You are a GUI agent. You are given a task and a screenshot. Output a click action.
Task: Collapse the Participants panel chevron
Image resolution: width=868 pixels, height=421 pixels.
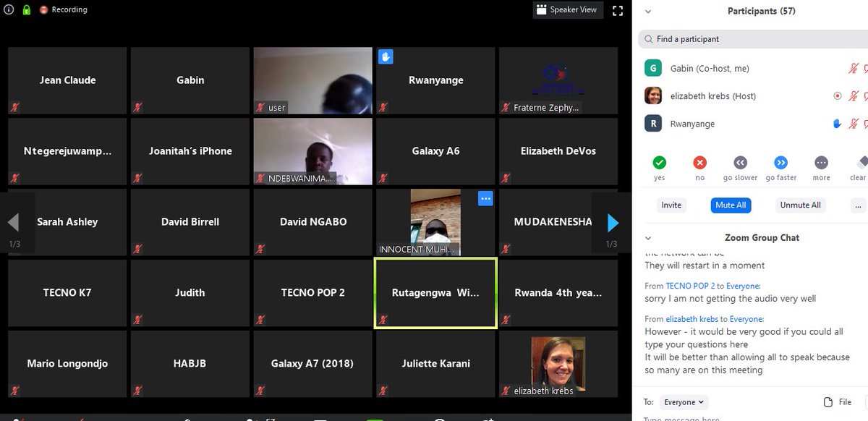coord(648,12)
